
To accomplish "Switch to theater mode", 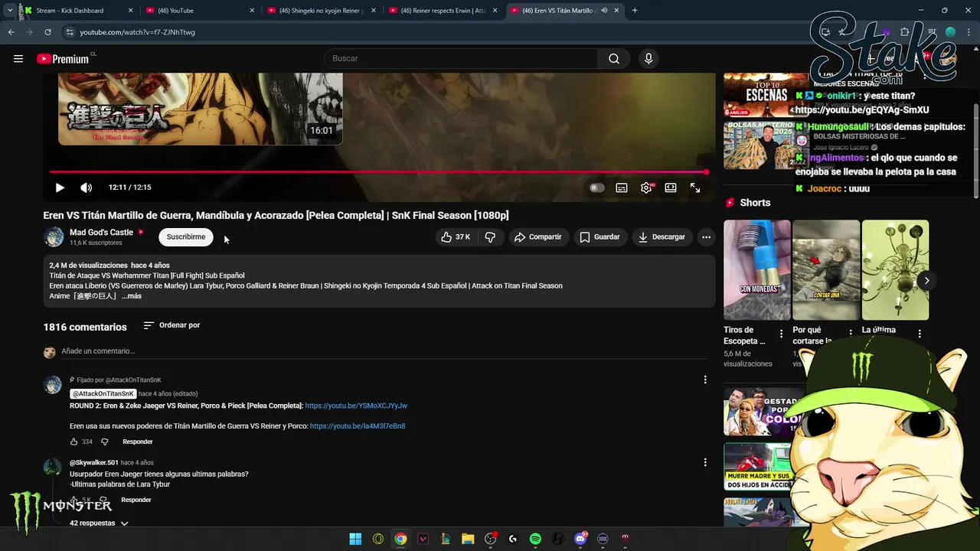I will (x=671, y=187).
